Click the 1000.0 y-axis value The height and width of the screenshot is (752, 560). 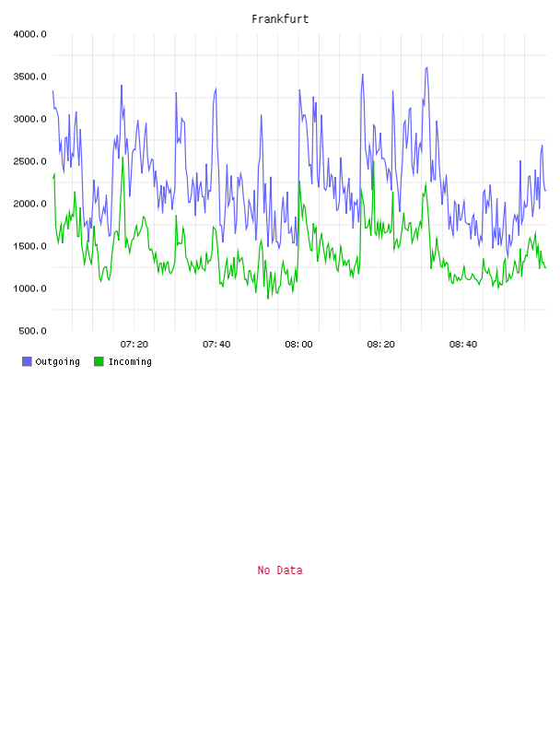click(x=29, y=288)
